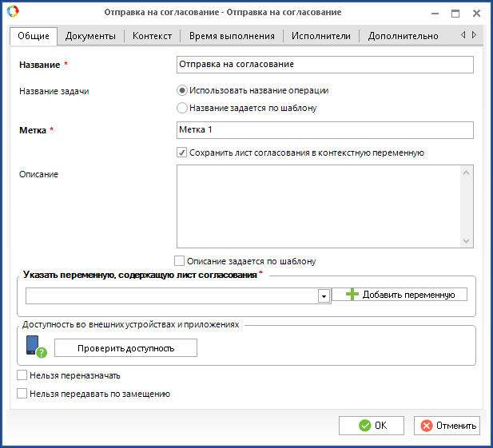Viewport: 493px width, 448px height.
Task: Expand the approval sheet variable dropdown
Action: pyautogui.click(x=324, y=296)
